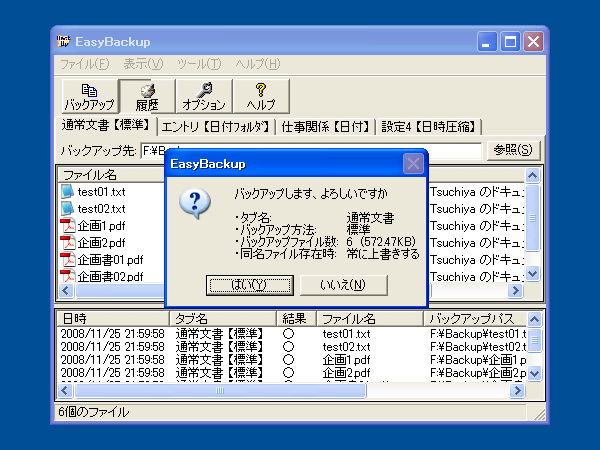Switch to 設定4【日時圧縮】 tab
600x450 pixels.
[x=428, y=127]
